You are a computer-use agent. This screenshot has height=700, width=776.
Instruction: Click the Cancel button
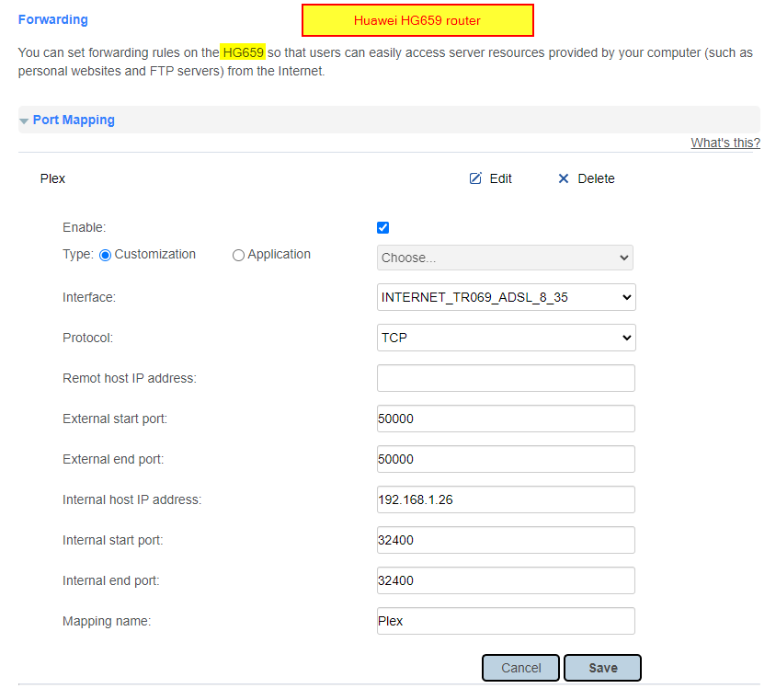pos(520,668)
